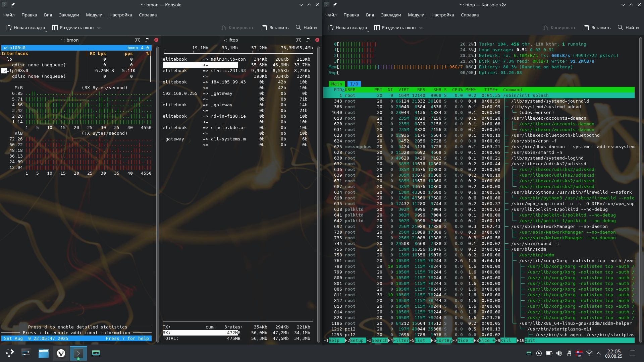The image size is (644, 362).
Task: Click the Вставить paste button in bmon Konsole
Action: [x=275, y=27]
